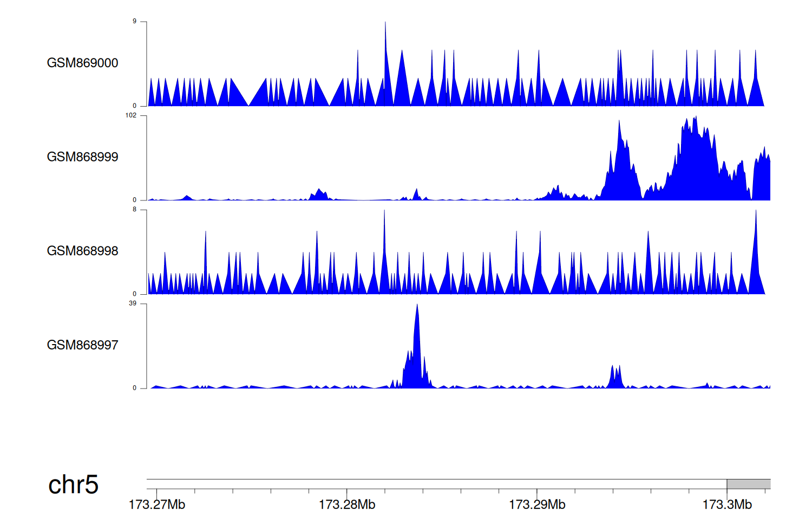Click the 173.27Mb axis position label

tap(157, 505)
